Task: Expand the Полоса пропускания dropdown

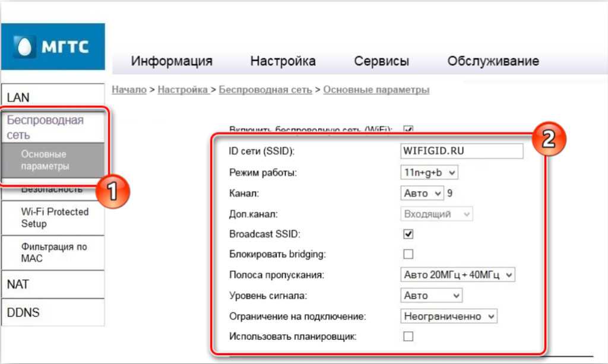Action: [457, 274]
